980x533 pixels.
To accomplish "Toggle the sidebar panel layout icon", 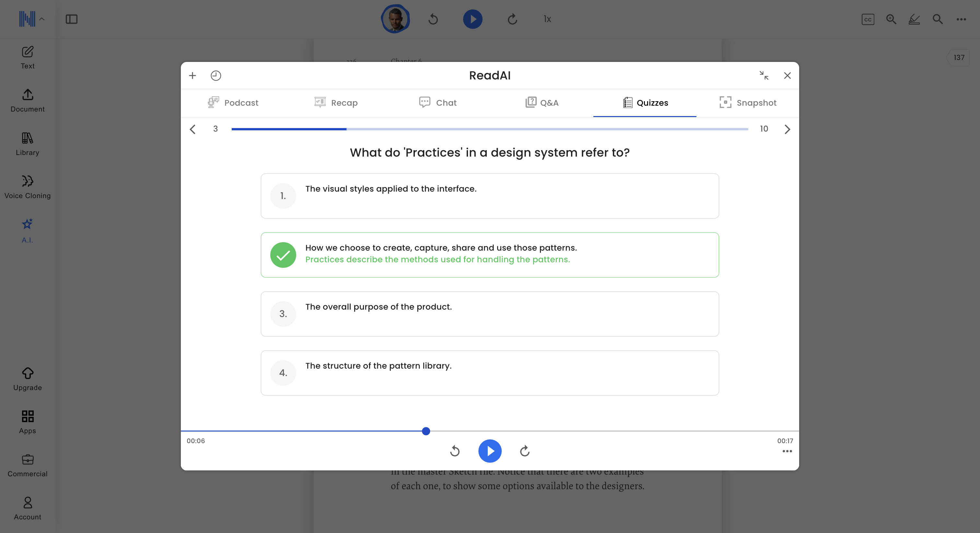I will 72,19.
